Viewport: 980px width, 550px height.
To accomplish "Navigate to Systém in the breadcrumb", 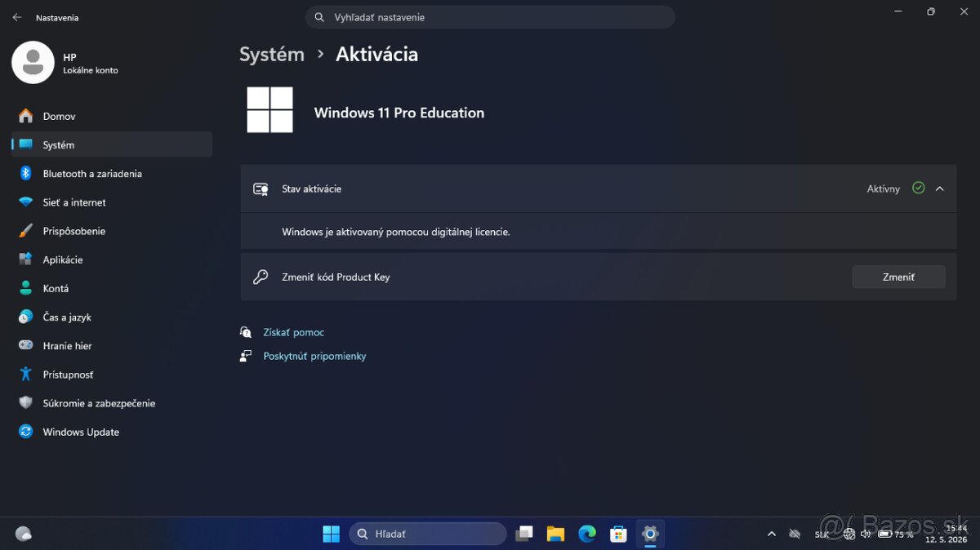I will tap(271, 54).
